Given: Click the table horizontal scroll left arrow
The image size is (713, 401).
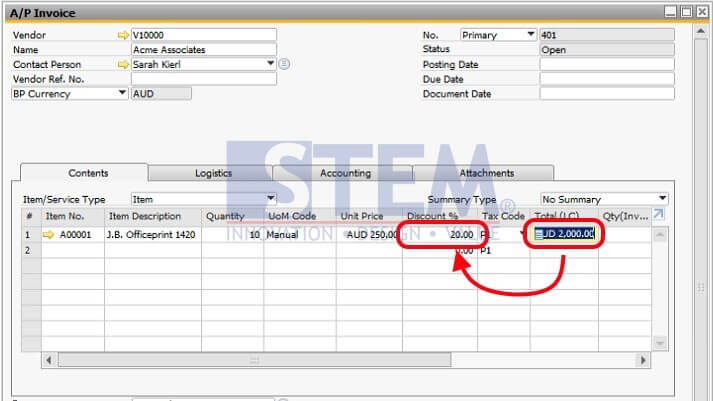Looking at the screenshot, I should pos(49,360).
